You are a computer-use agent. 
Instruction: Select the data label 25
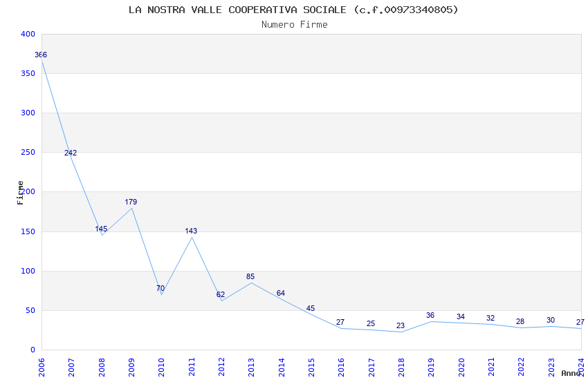(x=371, y=323)
